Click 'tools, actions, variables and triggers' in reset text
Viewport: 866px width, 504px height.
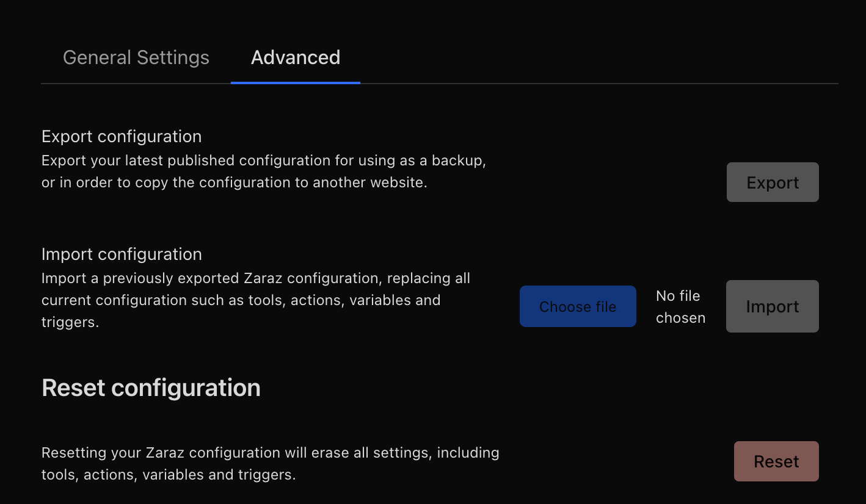[x=169, y=475]
